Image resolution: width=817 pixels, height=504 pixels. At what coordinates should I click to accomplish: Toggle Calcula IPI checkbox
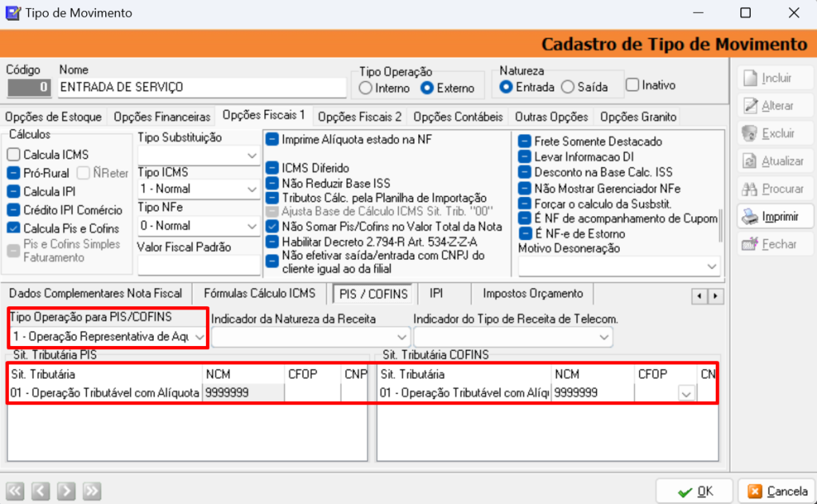[14, 191]
